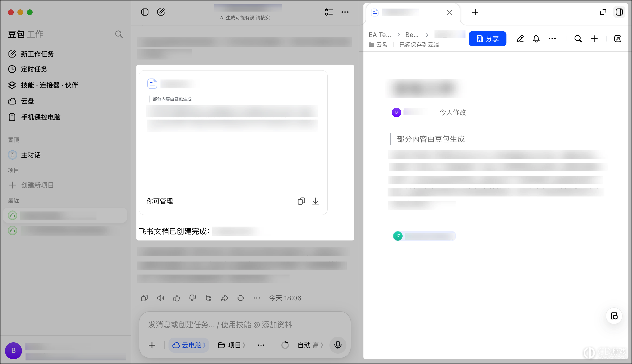Expand the 云电脑 selector

pos(189,345)
